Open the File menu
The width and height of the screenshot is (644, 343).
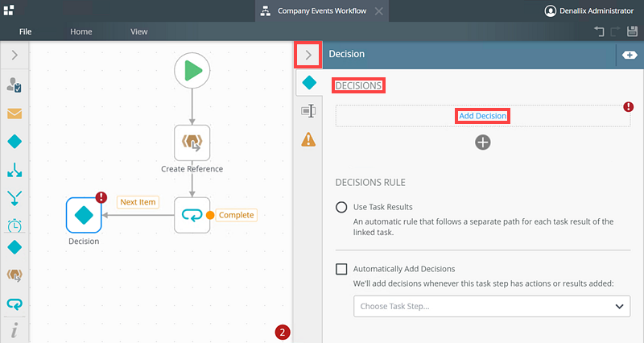pos(25,31)
